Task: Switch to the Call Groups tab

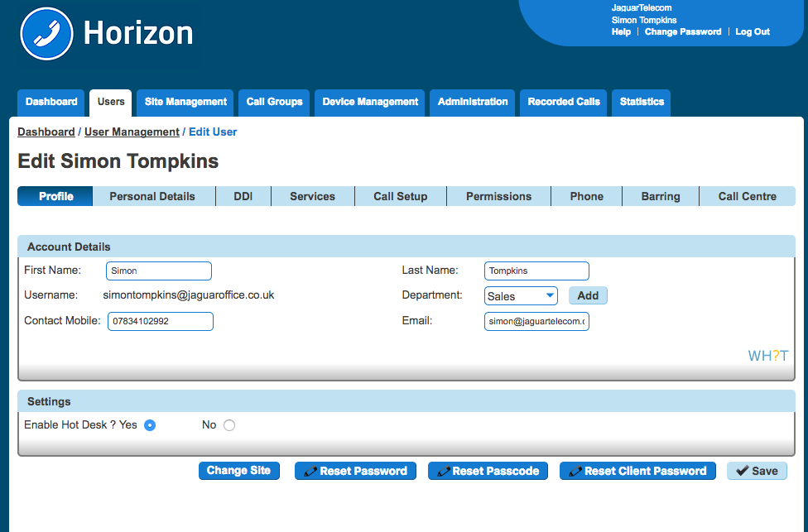Action: (x=274, y=102)
